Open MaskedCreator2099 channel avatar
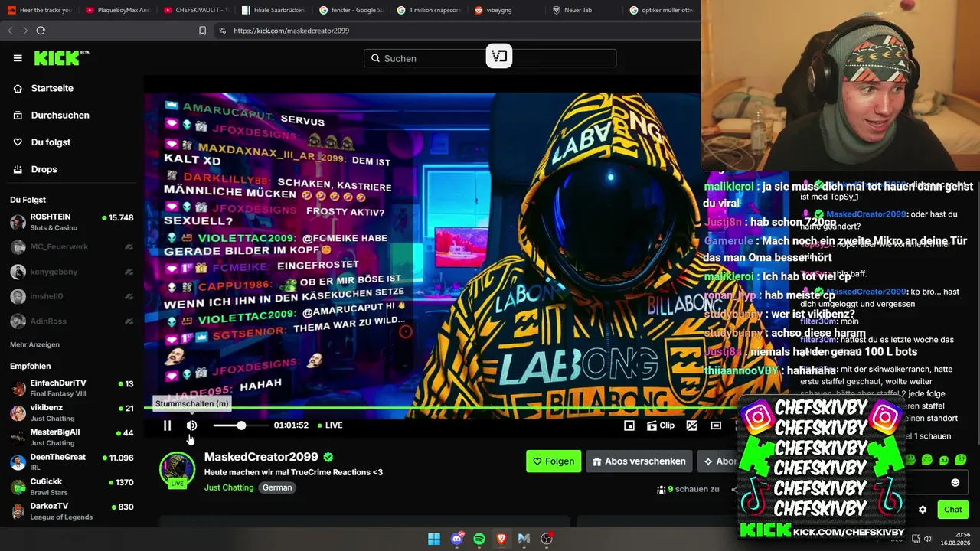This screenshot has width=980, height=551. pyautogui.click(x=177, y=469)
